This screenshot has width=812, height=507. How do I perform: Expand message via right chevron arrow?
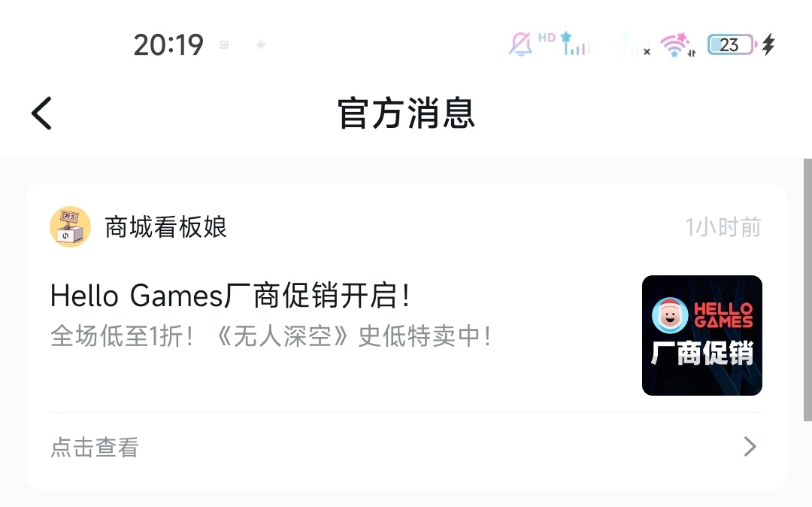[x=750, y=446]
